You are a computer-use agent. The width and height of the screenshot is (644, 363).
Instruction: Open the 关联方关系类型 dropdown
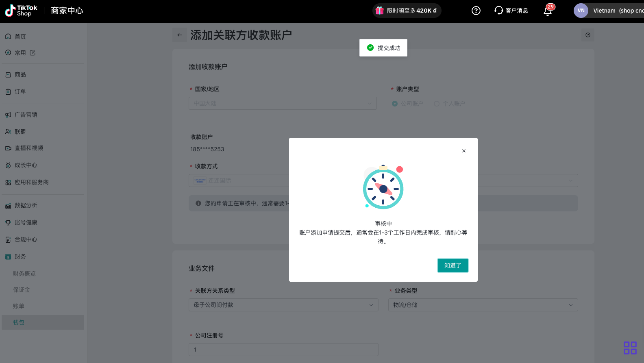283,305
